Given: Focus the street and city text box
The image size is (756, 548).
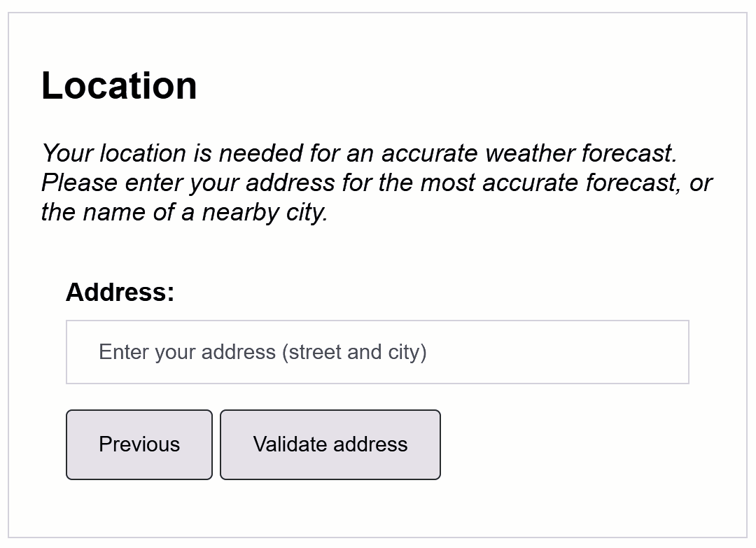Looking at the screenshot, I should coord(377,352).
